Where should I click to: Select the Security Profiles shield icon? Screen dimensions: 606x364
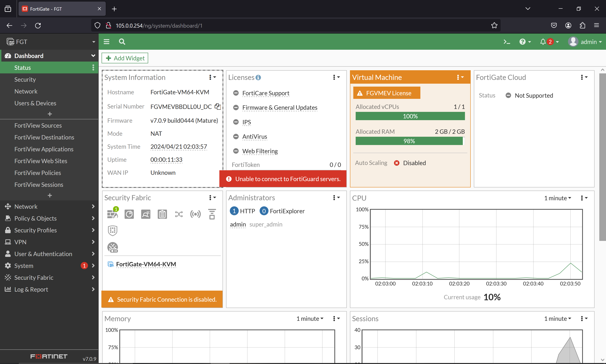point(8,230)
